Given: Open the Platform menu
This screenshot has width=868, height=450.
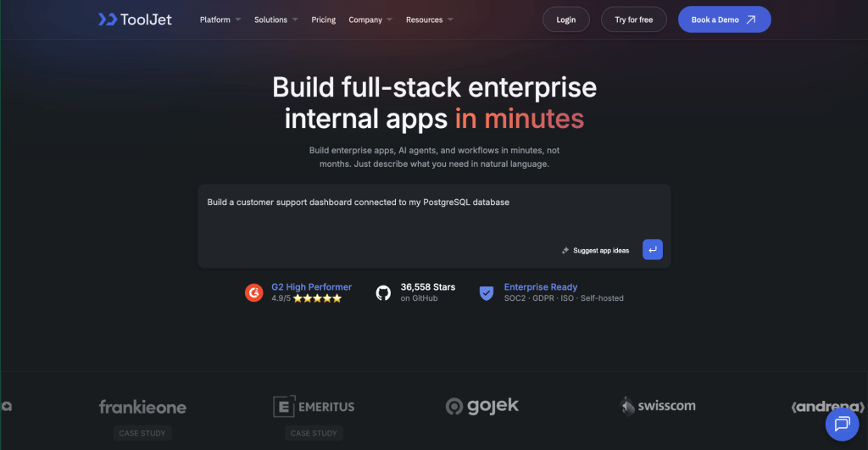Looking at the screenshot, I should click(x=214, y=19).
